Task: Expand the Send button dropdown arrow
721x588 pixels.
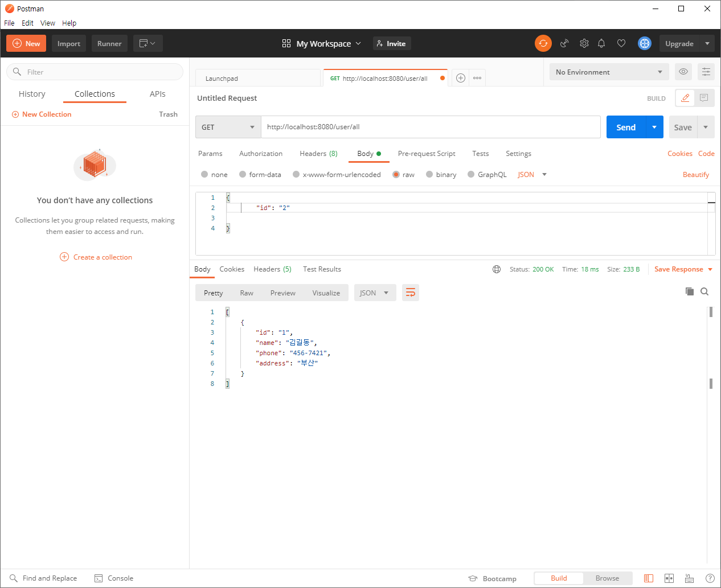Action: pyautogui.click(x=654, y=127)
